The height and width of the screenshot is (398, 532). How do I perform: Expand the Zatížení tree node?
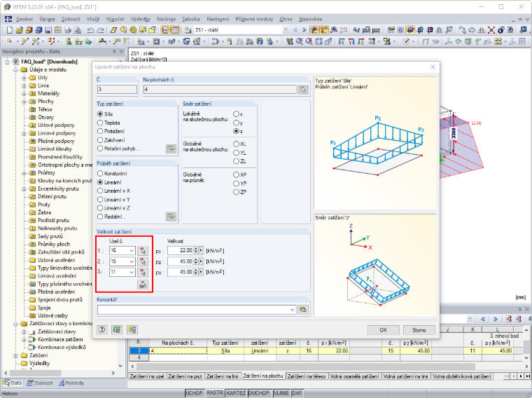(x=15, y=355)
